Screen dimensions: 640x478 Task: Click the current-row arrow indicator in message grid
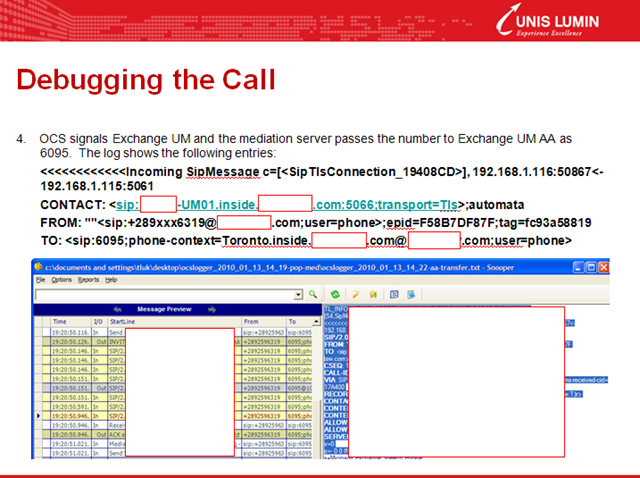coord(38,416)
